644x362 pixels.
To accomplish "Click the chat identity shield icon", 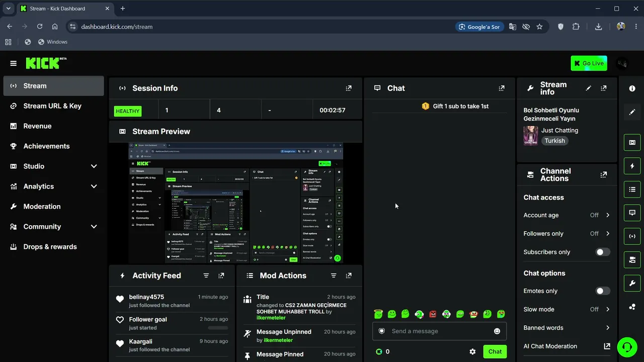I will tap(382, 331).
